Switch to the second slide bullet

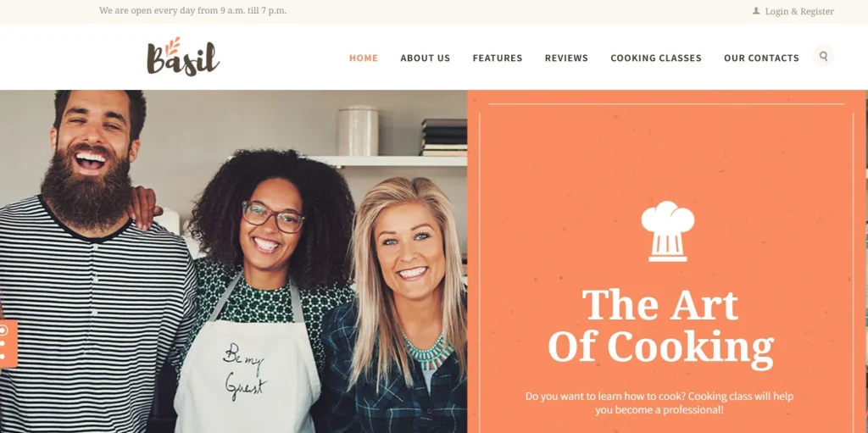pyautogui.click(x=3, y=344)
